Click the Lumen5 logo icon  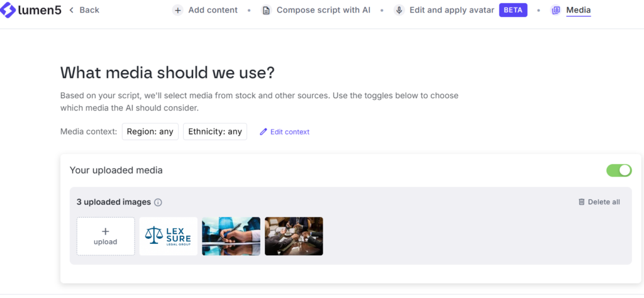point(9,10)
